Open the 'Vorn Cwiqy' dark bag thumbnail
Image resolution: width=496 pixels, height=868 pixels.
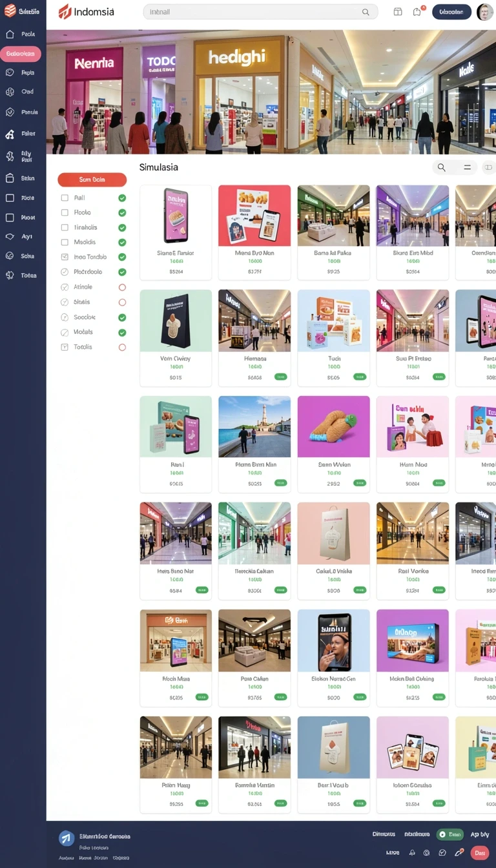click(176, 321)
